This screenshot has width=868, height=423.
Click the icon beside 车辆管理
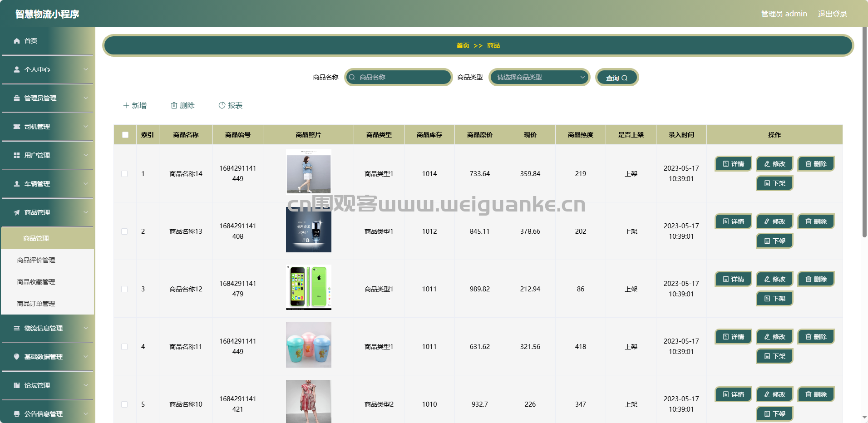[x=17, y=184]
